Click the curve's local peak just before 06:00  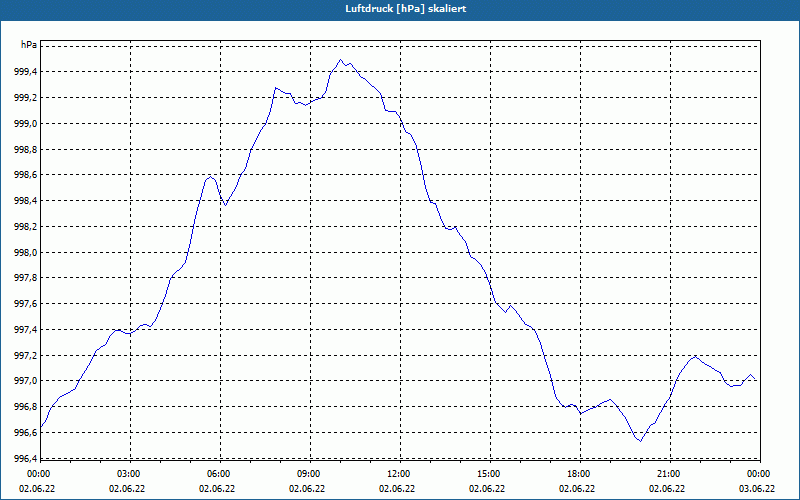point(210,177)
